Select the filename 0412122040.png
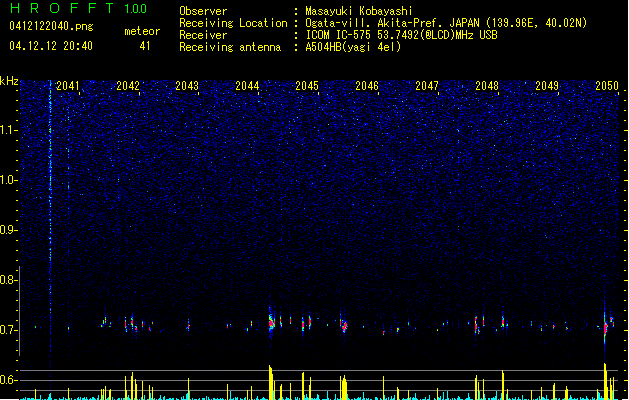 point(51,26)
